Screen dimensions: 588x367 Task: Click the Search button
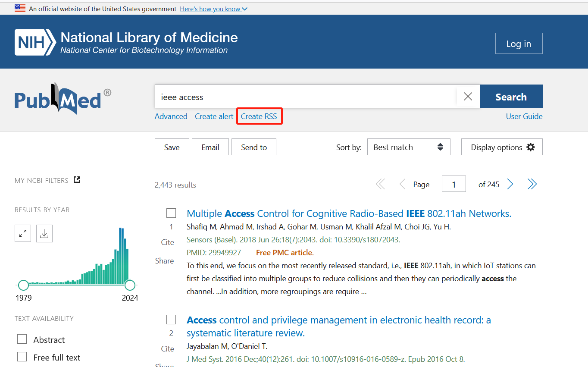[x=511, y=97]
